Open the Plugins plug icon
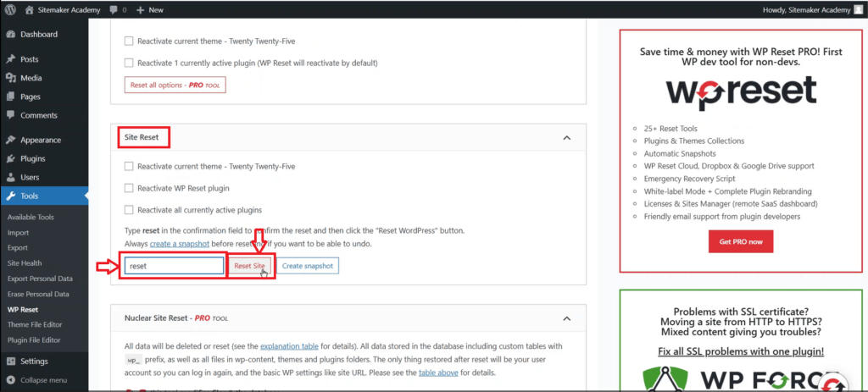This screenshot has width=868, height=392. tap(10, 158)
